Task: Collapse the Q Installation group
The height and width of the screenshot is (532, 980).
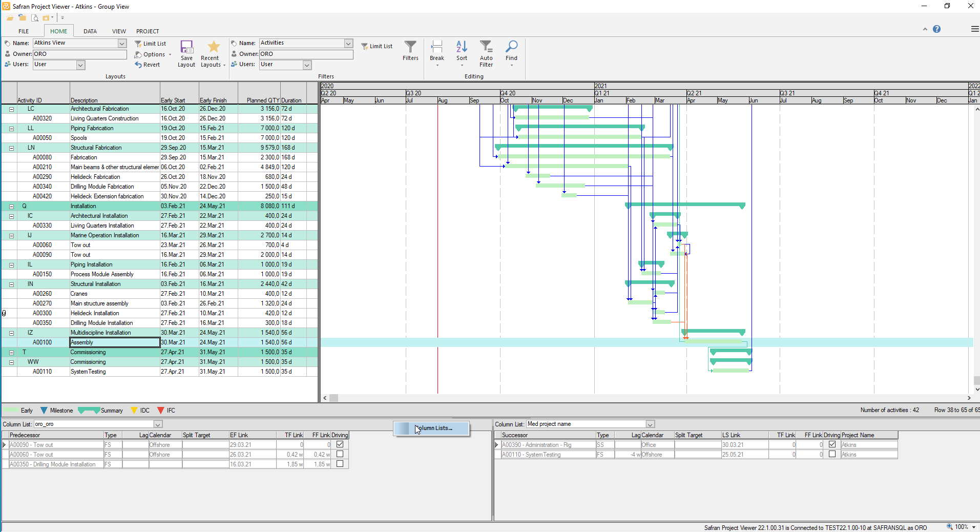Action: (11, 207)
